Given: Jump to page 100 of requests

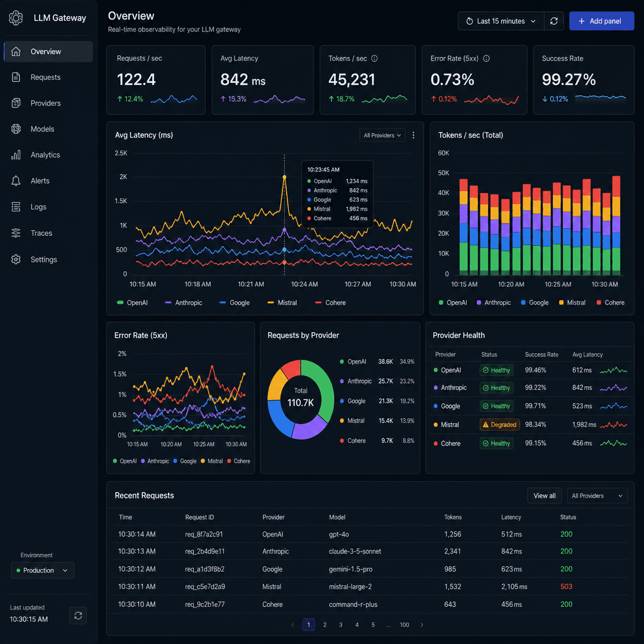Looking at the screenshot, I should point(404,625).
